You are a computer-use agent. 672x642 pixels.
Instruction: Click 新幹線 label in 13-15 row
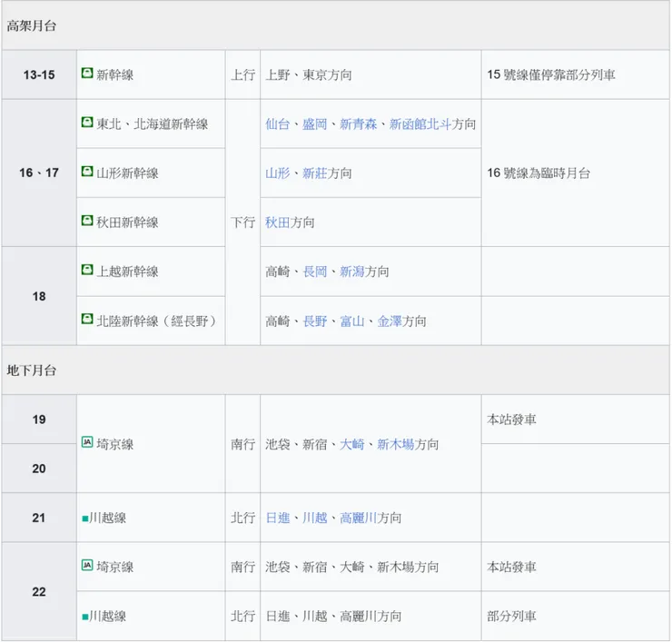coord(114,75)
